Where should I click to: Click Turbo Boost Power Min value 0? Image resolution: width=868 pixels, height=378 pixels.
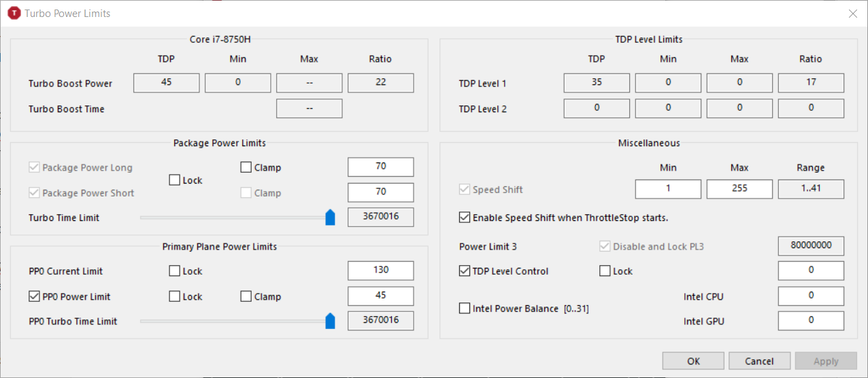(x=238, y=83)
